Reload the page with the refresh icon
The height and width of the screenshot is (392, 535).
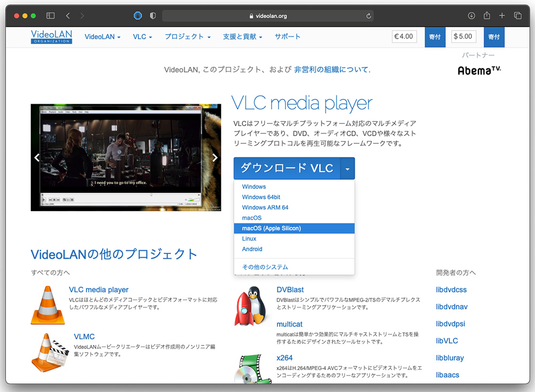[369, 16]
